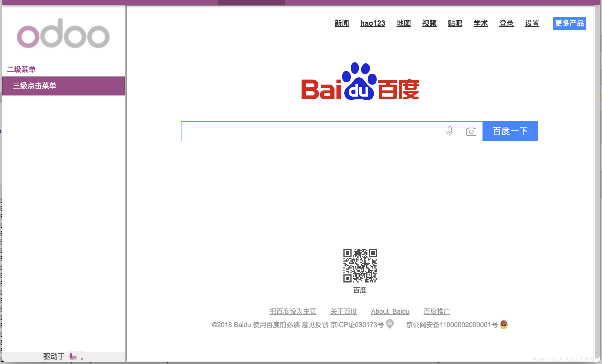Click the 百度一下 search button
Screen dimensions: 602x364
510,131
